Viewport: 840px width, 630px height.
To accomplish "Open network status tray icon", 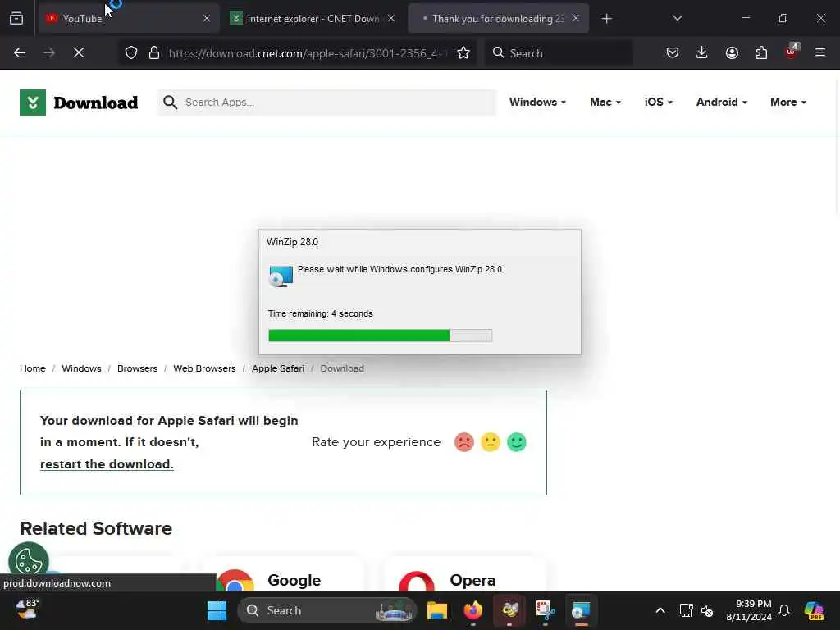I will [687, 610].
